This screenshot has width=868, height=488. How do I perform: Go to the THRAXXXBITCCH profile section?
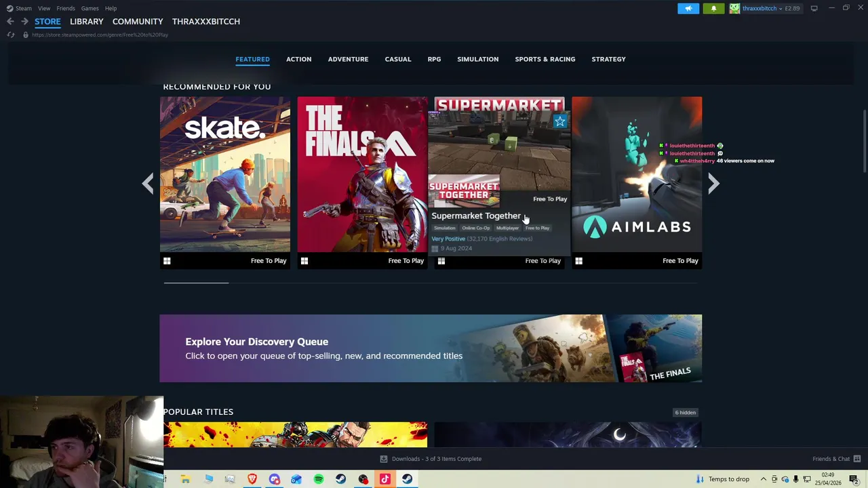206,22
